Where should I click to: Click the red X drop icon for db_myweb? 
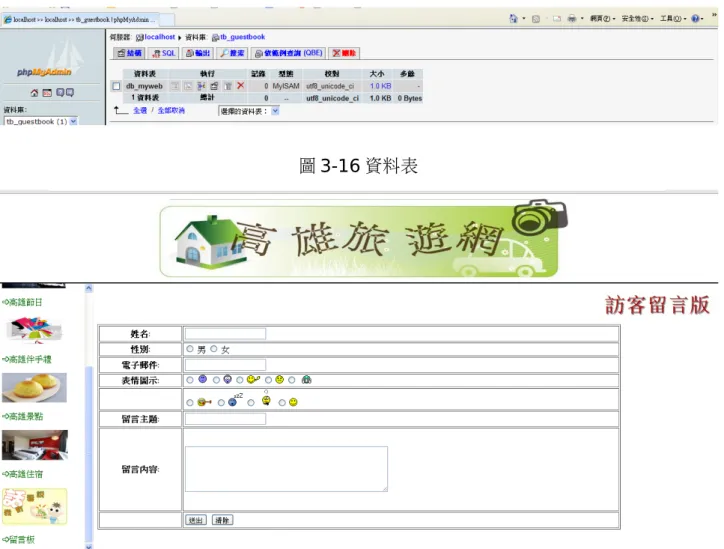point(241,86)
